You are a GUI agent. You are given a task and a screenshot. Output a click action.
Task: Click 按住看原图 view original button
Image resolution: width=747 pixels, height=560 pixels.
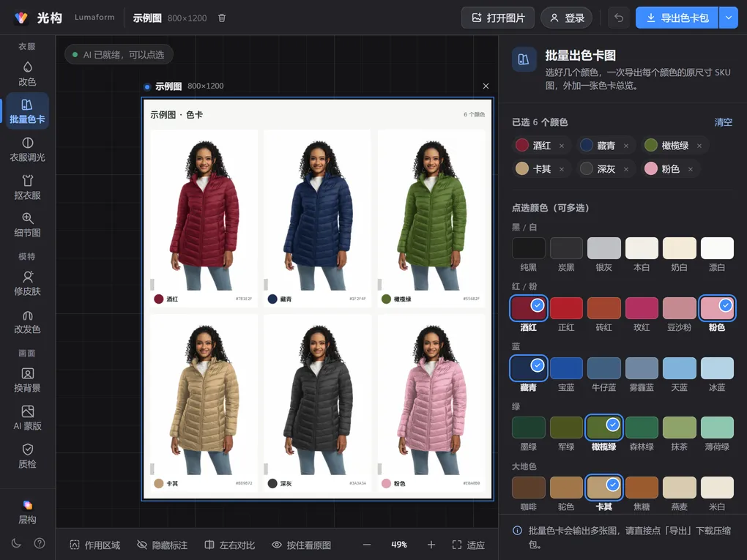coord(301,545)
